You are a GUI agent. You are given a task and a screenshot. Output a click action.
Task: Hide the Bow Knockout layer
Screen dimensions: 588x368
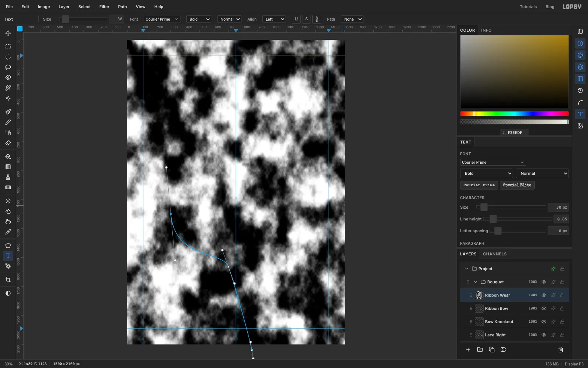544,322
